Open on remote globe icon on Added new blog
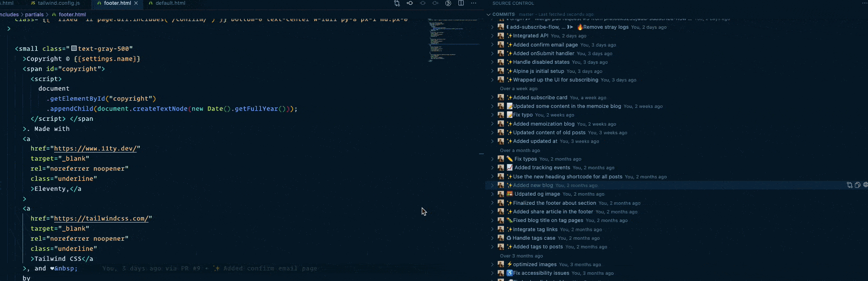The image size is (868, 281). 865,185
